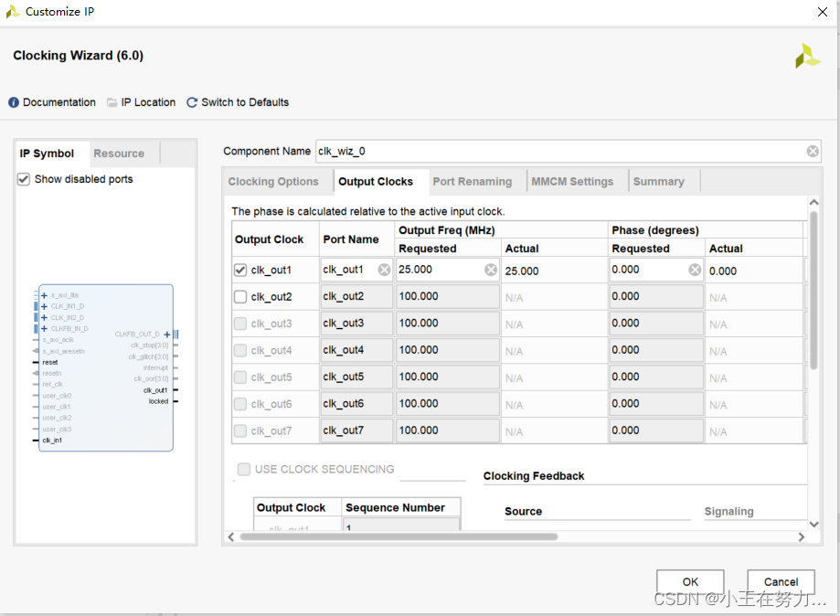Enable the clk_out2 output clock
The height and width of the screenshot is (616, 840).
[240, 297]
